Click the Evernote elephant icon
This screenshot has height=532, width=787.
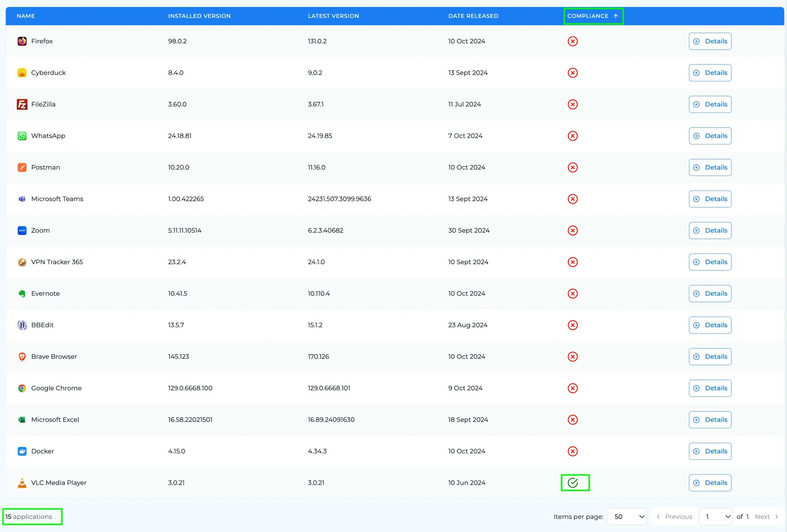pos(22,293)
